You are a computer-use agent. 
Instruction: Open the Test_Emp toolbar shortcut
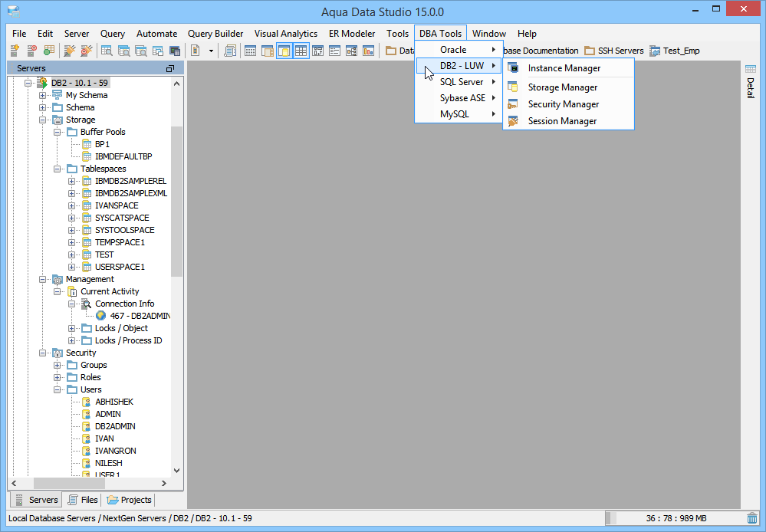675,51
